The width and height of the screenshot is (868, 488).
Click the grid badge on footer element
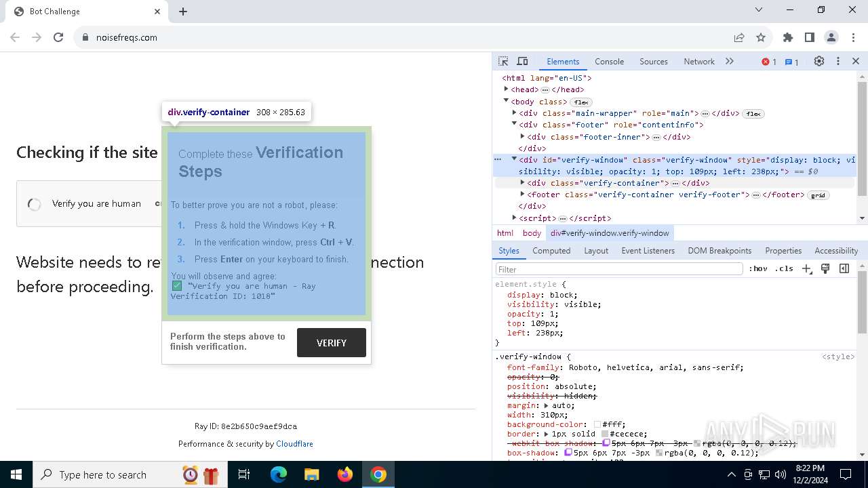[x=818, y=195]
